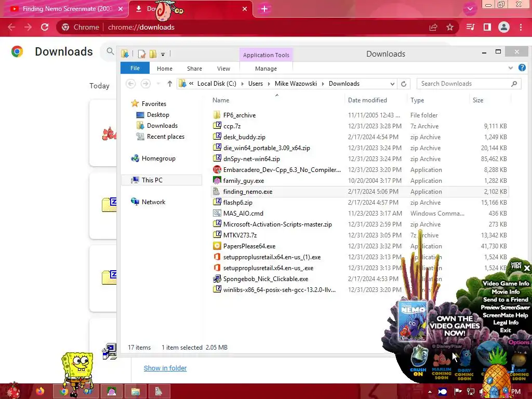Viewport: 532px width, 399px height.
Task: Select the finding_nemo.exe file icon
Action: pyautogui.click(x=217, y=191)
